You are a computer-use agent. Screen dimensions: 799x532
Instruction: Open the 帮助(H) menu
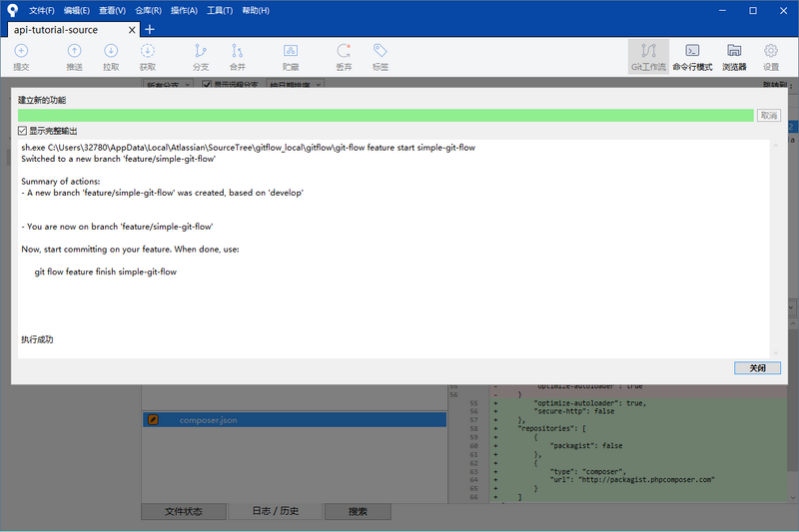[x=256, y=10]
